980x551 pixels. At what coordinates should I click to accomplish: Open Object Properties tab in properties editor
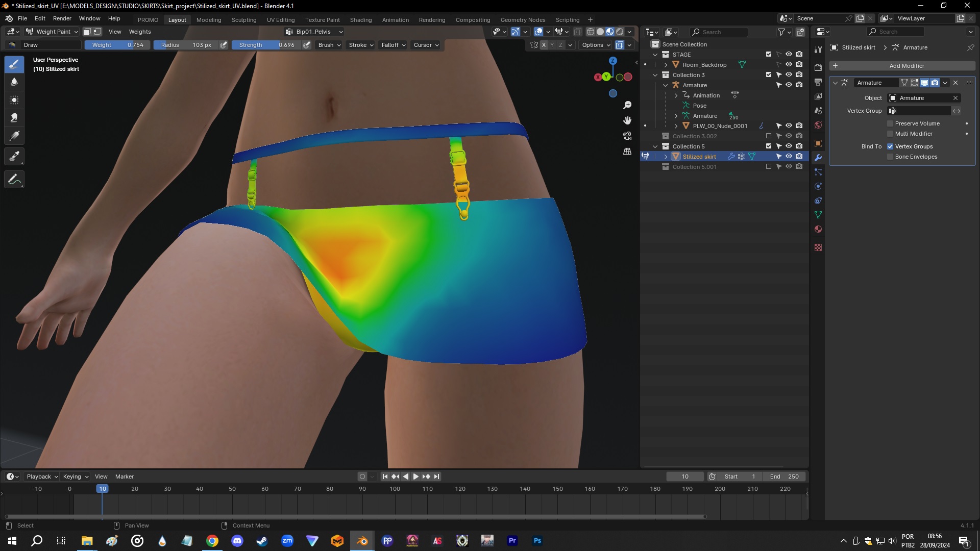[818, 144]
